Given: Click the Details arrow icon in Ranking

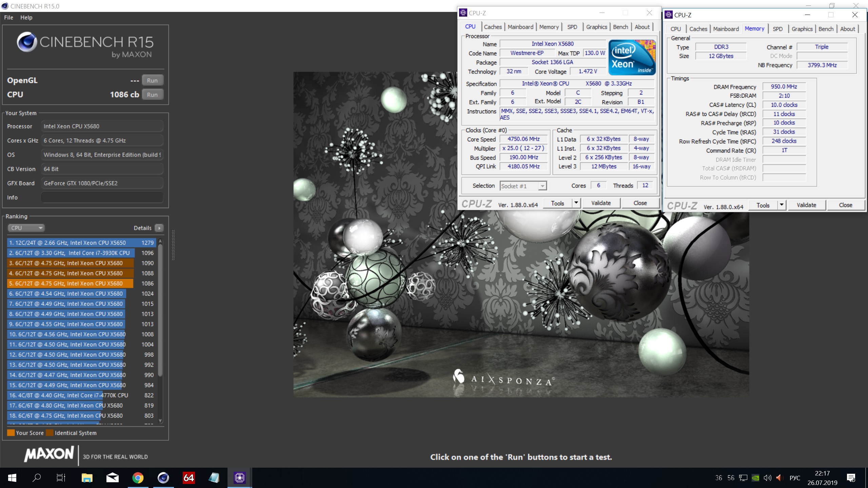Looking at the screenshot, I should (159, 228).
